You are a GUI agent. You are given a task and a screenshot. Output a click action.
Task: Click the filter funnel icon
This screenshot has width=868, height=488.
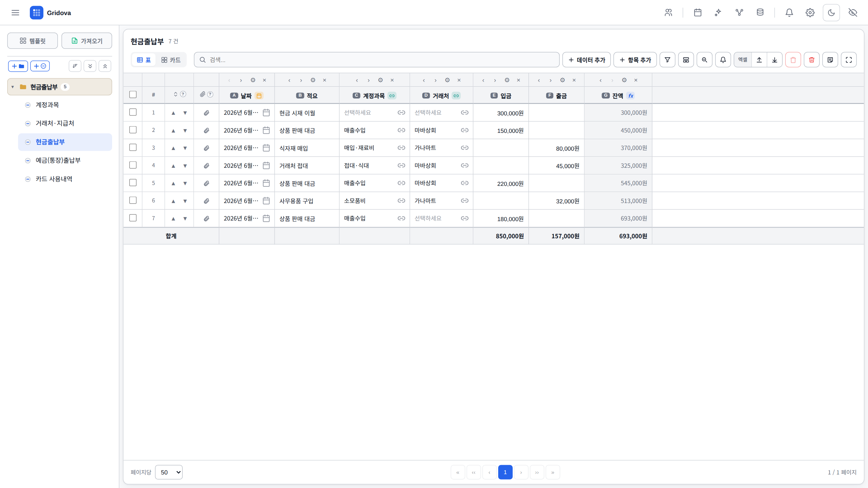(x=667, y=60)
